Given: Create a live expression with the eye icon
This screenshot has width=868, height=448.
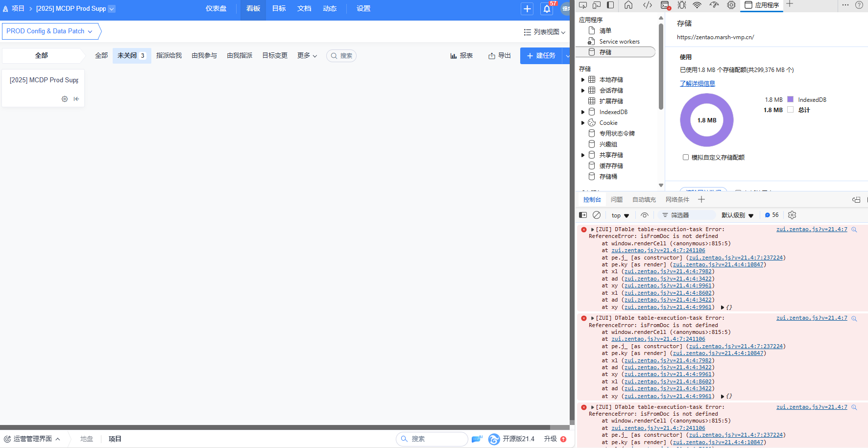Looking at the screenshot, I should coord(645,215).
